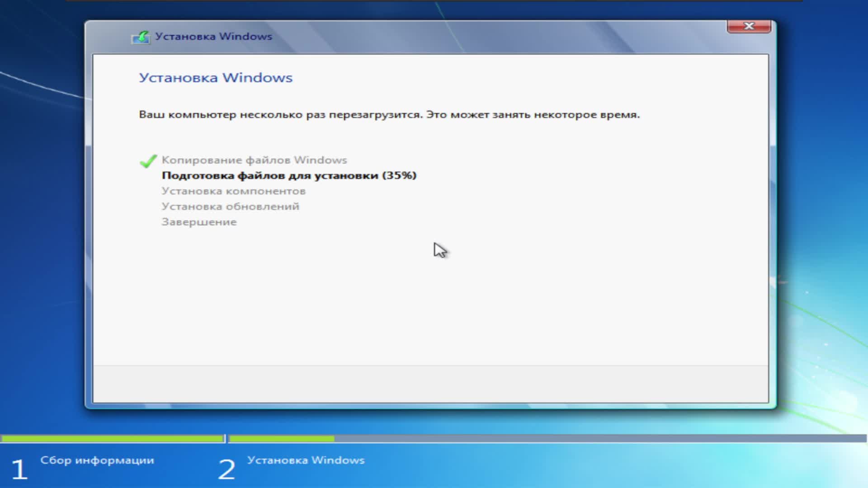868x488 pixels.
Task: Click 'Завершение' final stage item
Action: pos(200,222)
